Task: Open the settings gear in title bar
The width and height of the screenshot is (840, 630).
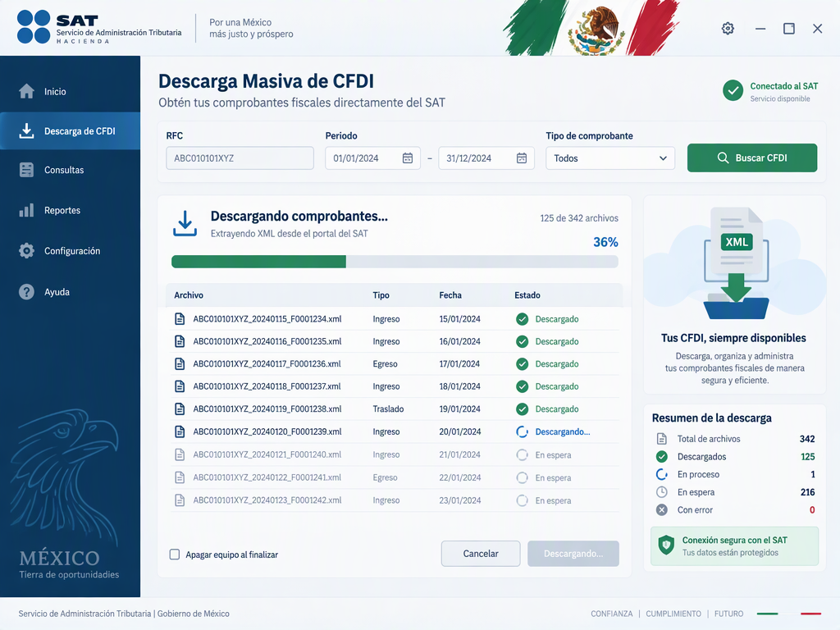Action: point(728,29)
